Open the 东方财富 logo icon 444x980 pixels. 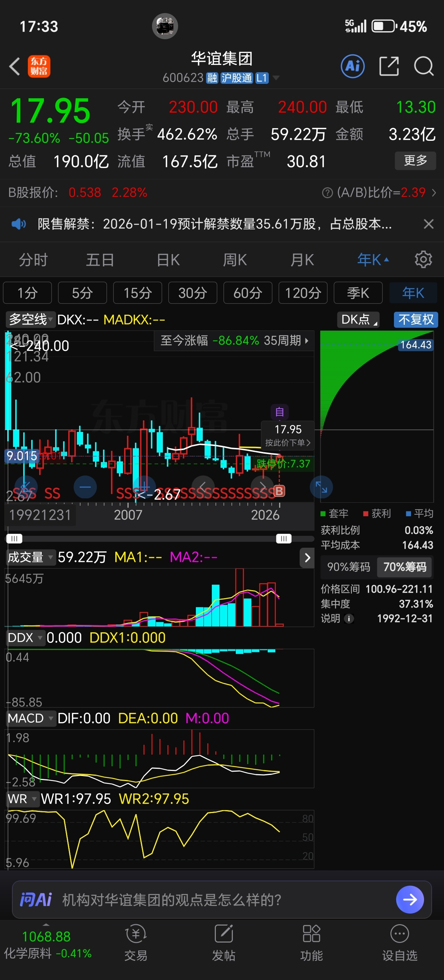pyautogui.click(x=39, y=66)
